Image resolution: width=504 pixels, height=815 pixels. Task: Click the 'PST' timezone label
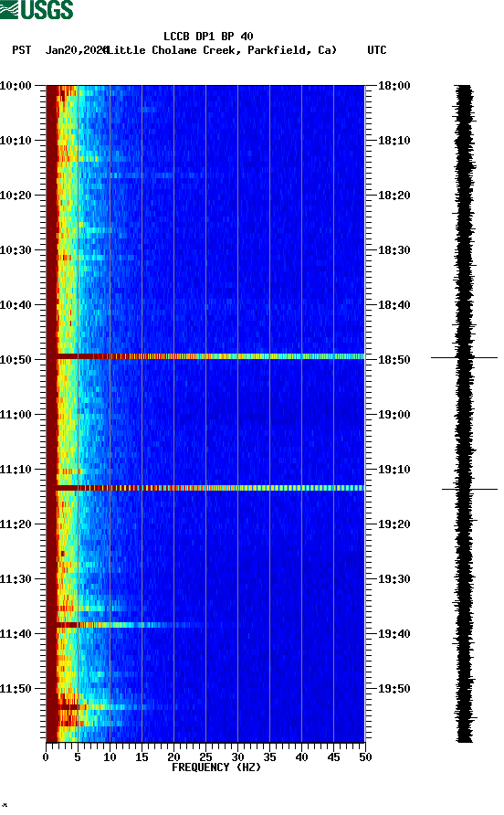[x=21, y=50]
